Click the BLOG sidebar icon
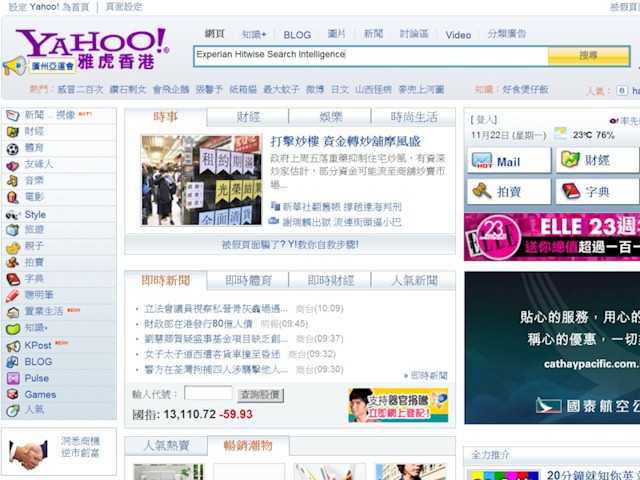The image size is (640, 480). click(x=13, y=362)
